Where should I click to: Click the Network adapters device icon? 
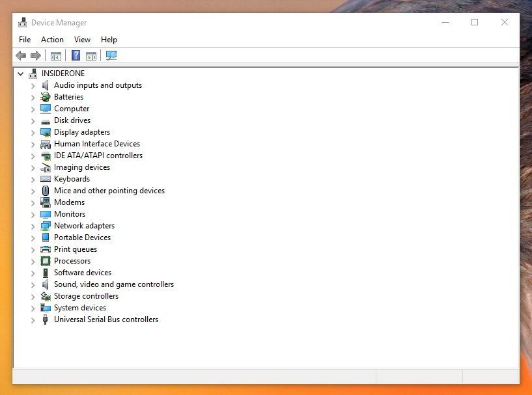(46, 226)
